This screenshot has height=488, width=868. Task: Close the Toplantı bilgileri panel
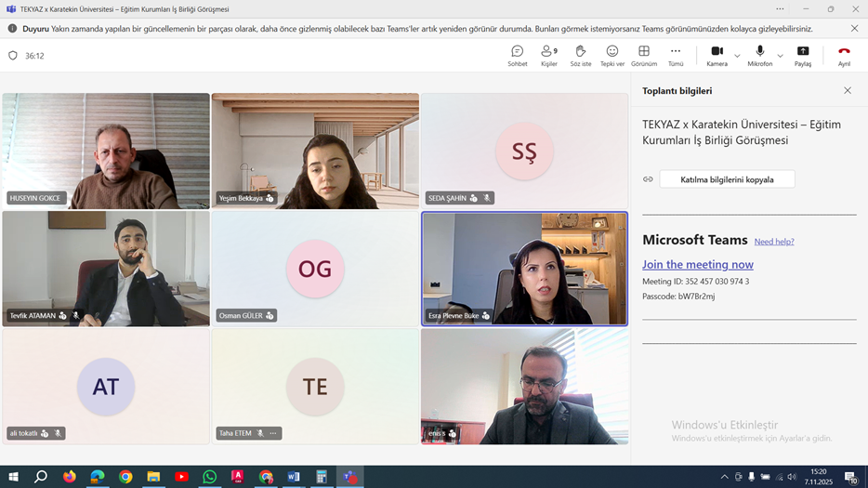pyautogui.click(x=847, y=91)
